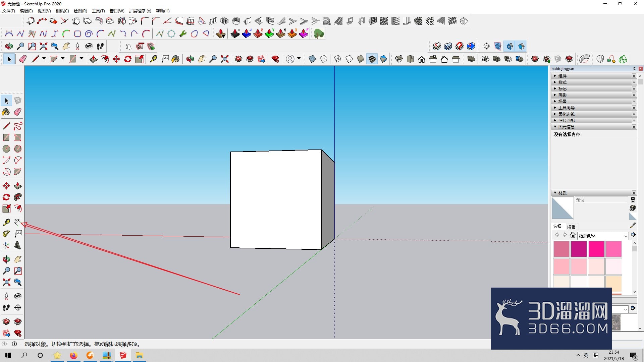Open the Line tool dropdown arrow
Viewport: 644px width, 362px height.
pos(44,59)
